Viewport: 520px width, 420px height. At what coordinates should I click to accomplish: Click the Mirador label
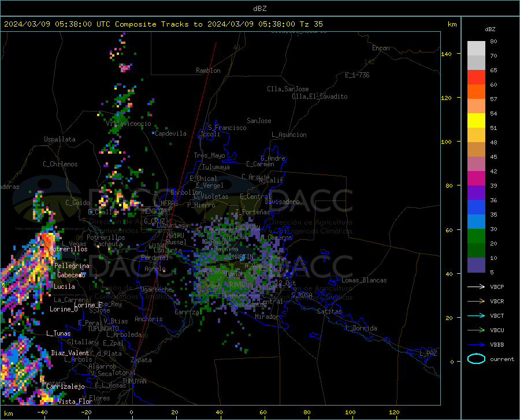[267, 317]
